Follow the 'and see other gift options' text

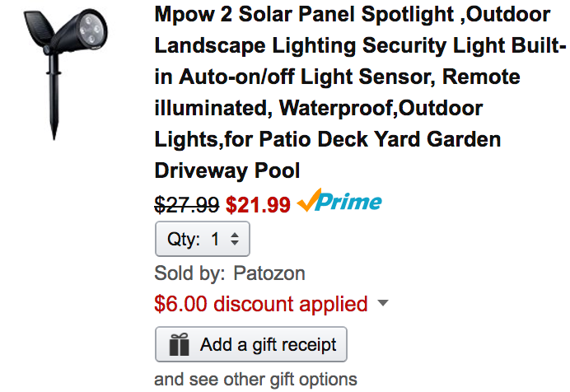pyautogui.click(x=255, y=380)
